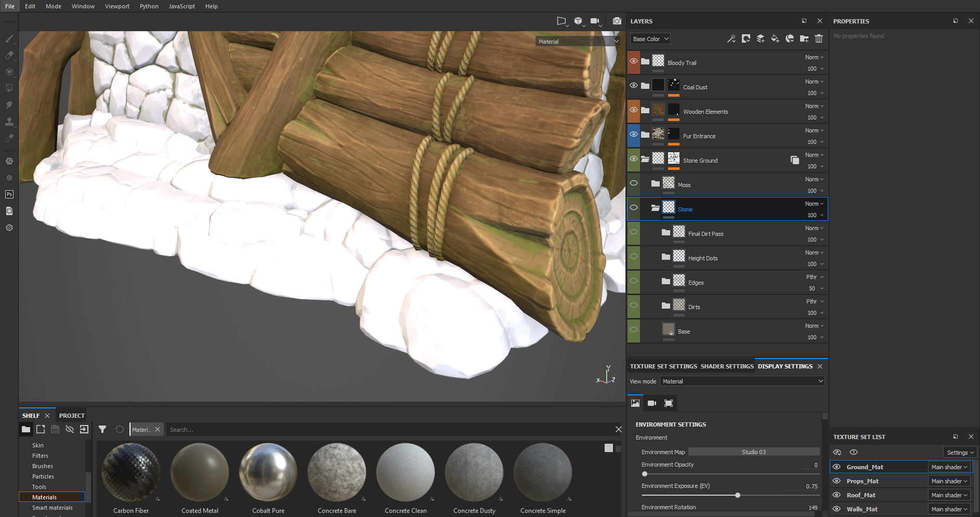Click the Studio 03 environment map button
Screen dimensions: 980x517
(753, 452)
